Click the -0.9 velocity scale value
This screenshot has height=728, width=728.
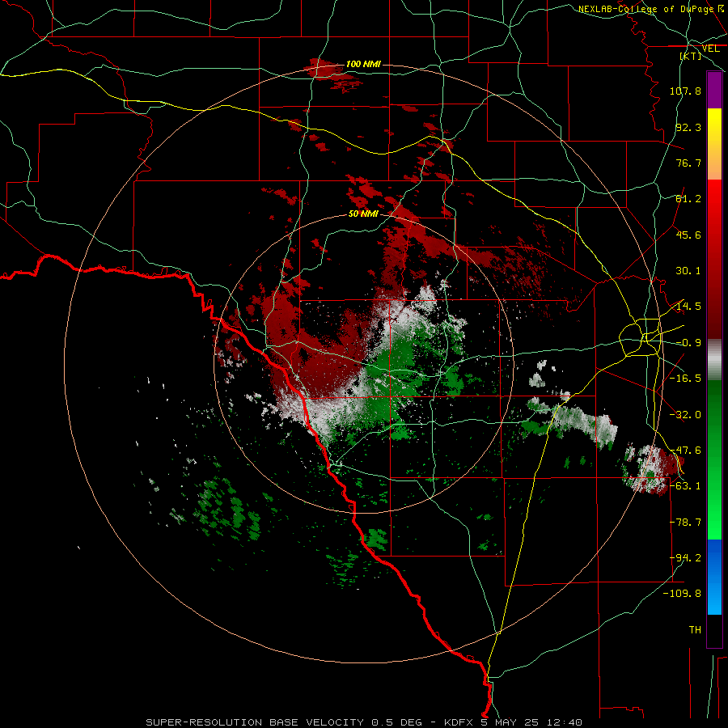point(688,343)
